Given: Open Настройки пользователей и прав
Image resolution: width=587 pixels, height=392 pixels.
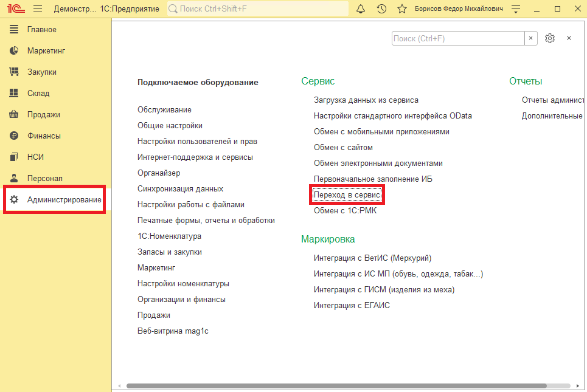Looking at the screenshot, I should (197, 142).
